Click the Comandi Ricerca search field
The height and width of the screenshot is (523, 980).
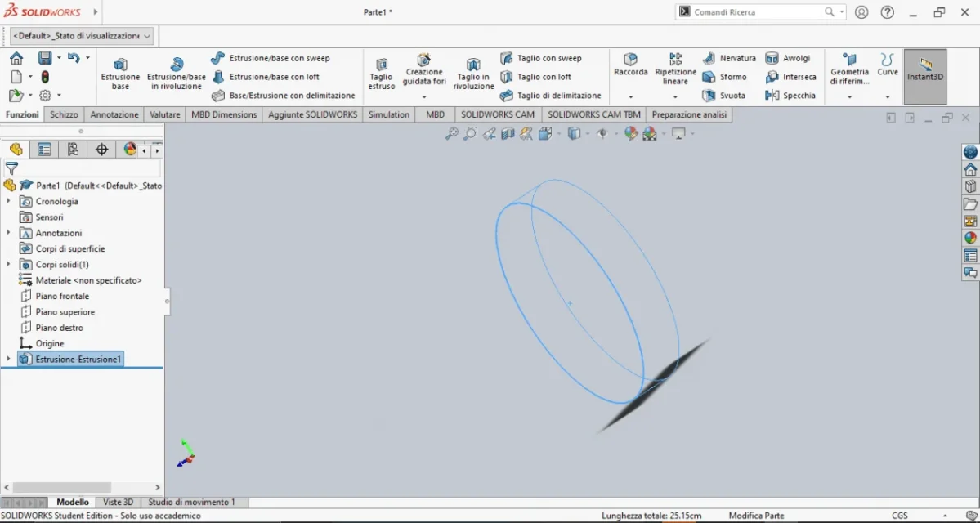(x=758, y=12)
